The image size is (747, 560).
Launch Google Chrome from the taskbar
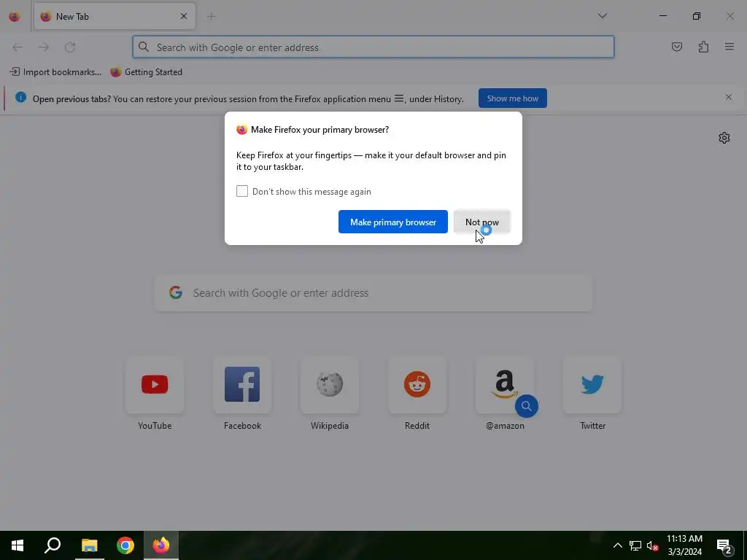[125, 545]
